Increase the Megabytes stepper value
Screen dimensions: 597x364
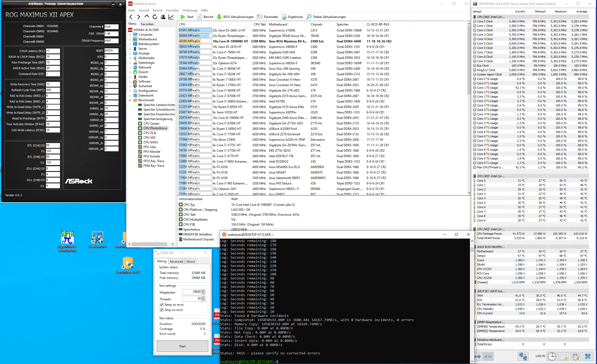(203, 291)
